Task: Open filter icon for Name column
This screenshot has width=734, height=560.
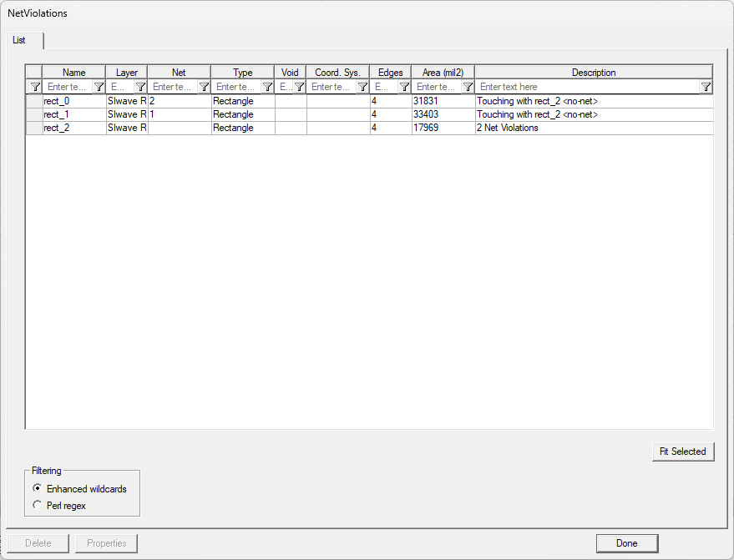Action: tap(99, 87)
